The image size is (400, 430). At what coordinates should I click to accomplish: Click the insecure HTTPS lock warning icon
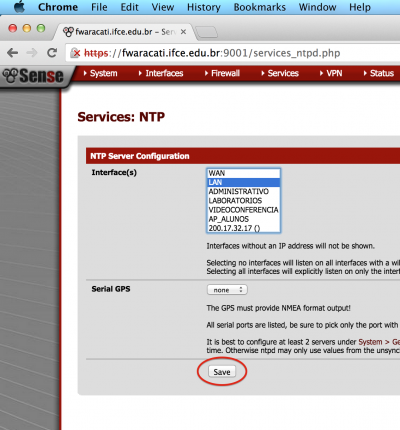pyautogui.click(x=76, y=53)
